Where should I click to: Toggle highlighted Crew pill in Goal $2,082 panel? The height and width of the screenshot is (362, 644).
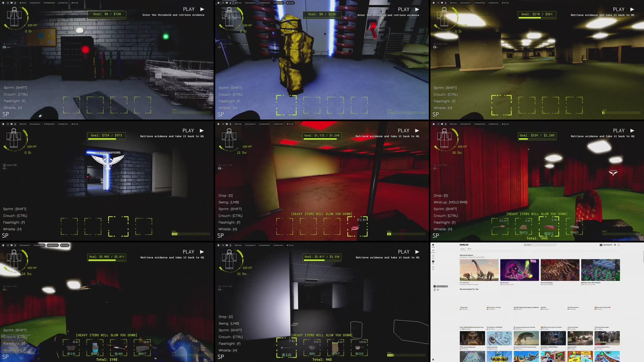tap(65, 245)
